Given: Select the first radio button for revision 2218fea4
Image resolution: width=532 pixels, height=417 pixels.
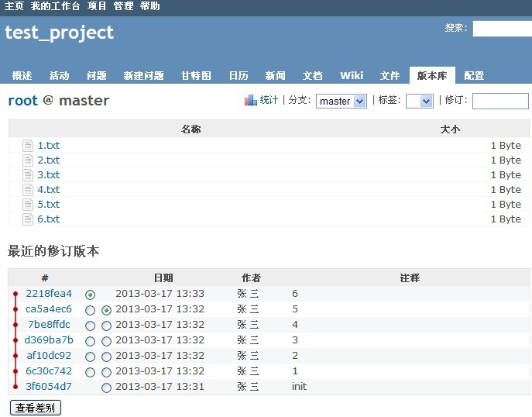Looking at the screenshot, I should [91, 295].
